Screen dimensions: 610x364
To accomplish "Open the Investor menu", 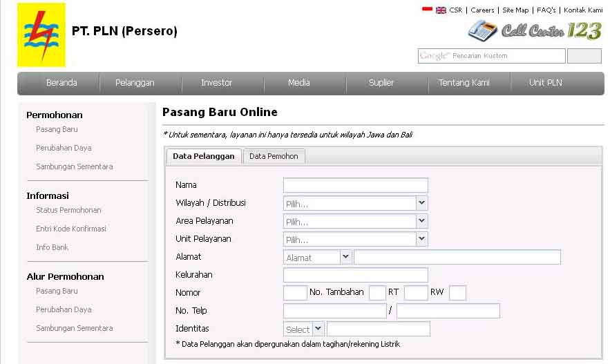I will coord(217,83).
